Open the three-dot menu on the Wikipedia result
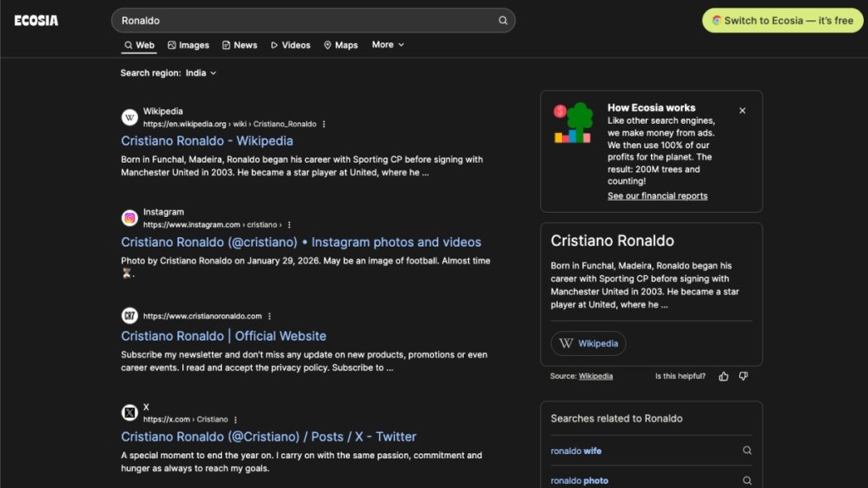This screenshot has height=488, width=868. coord(323,124)
